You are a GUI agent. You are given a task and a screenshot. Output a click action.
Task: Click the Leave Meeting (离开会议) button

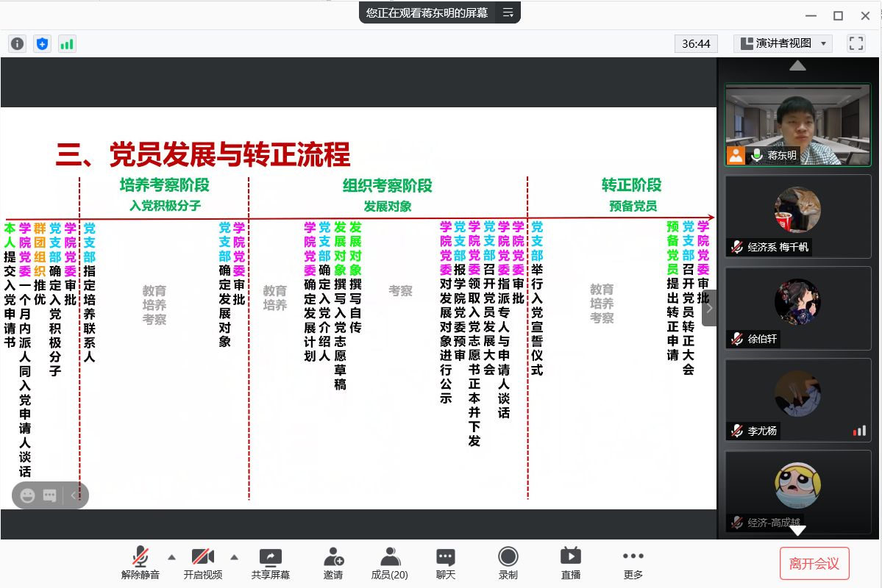click(814, 564)
